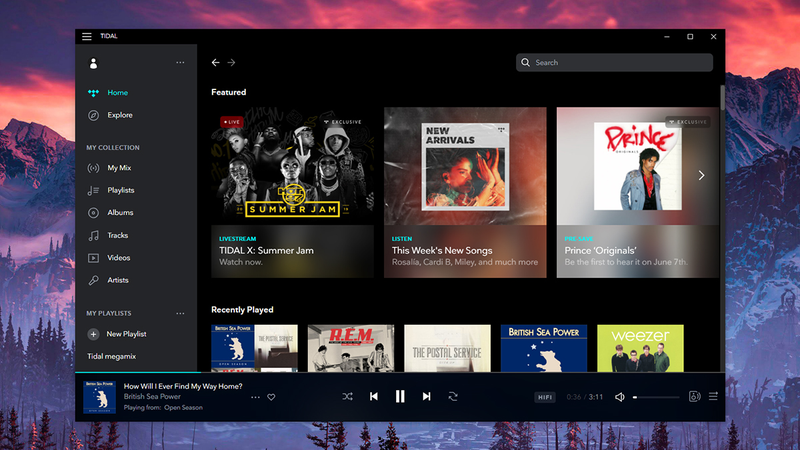The height and width of the screenshot is (450, 800).
Task: Click the Videos play-box icon
Action: pyautogui.click(x=93, y=258)
